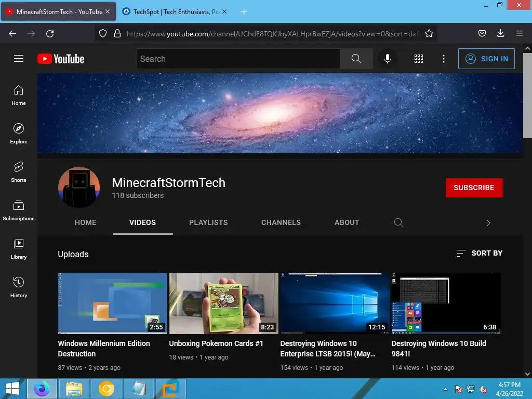This screenshot has width=532, height=399.
Task: Reload the current page
Action: point(50,33)
